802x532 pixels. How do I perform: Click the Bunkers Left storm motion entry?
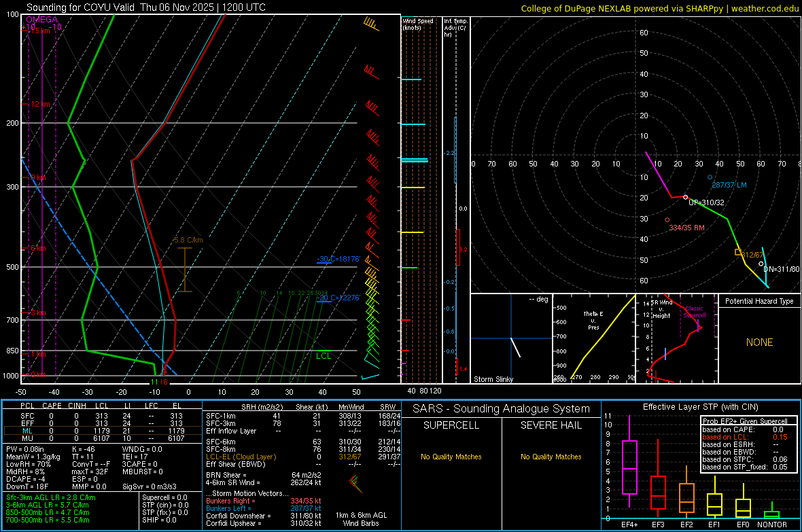(x=264, y=508)
